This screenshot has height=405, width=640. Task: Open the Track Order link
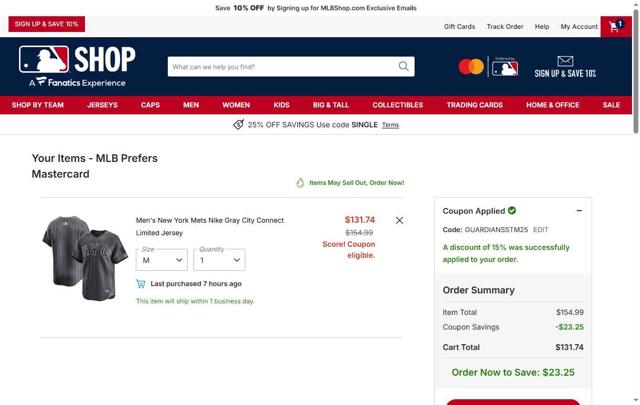(x=505, y=27)
